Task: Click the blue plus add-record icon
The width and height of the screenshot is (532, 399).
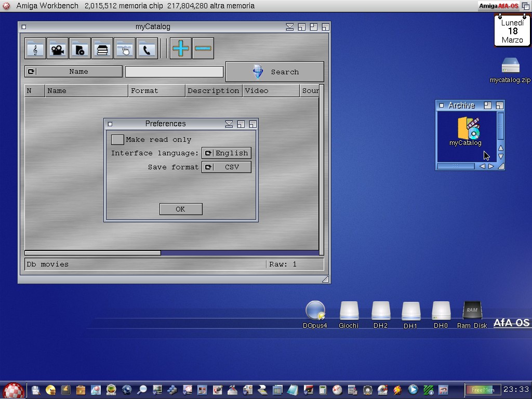Action: coord(181,49)
